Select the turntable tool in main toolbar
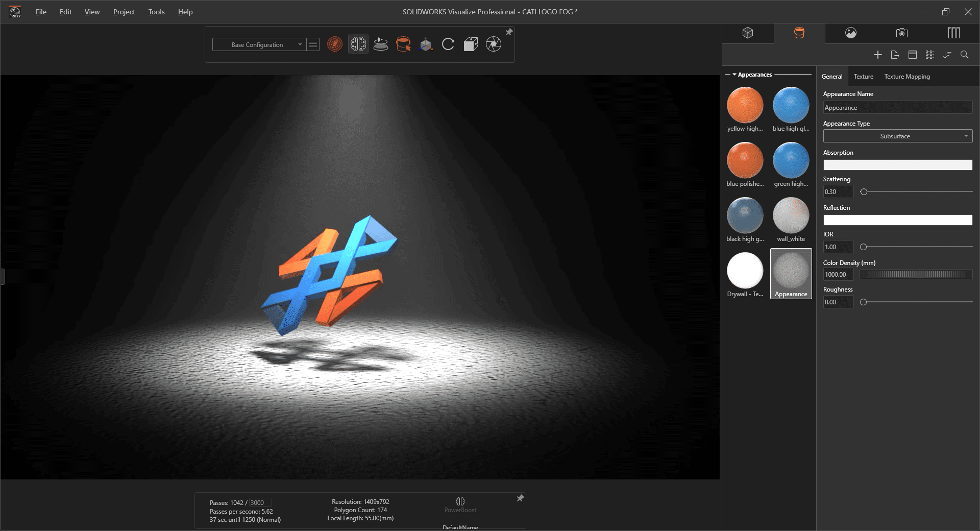 (381, 44)
